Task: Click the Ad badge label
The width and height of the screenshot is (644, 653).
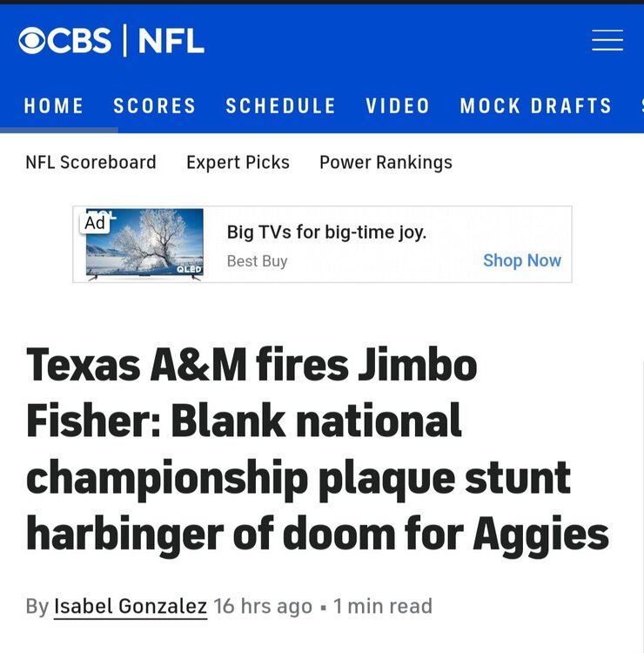Action: pos(95,223)
